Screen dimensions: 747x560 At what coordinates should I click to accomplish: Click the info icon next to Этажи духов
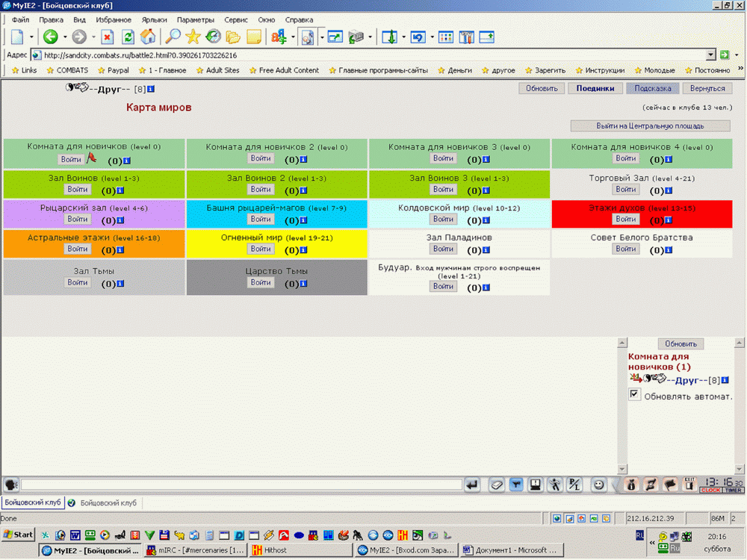[x=669, y=220]
